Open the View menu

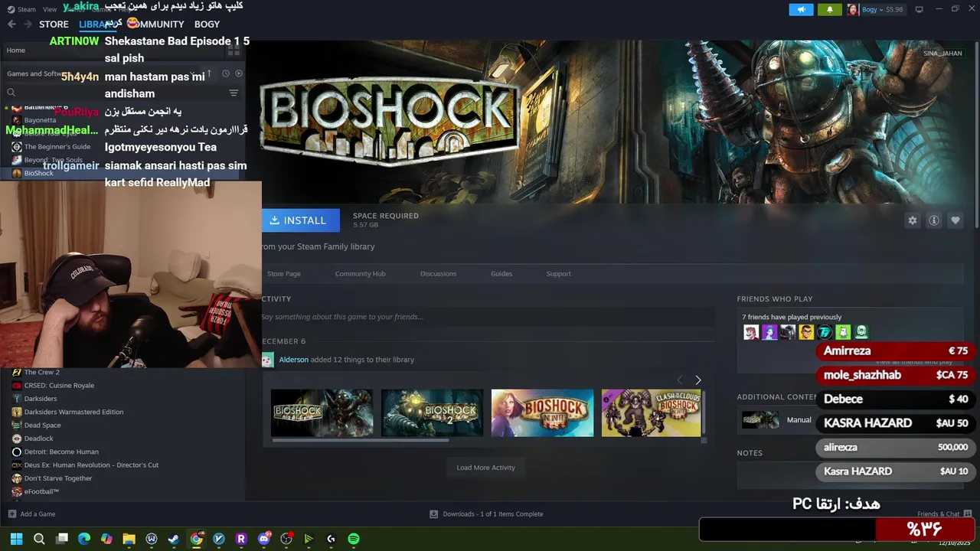50,9
